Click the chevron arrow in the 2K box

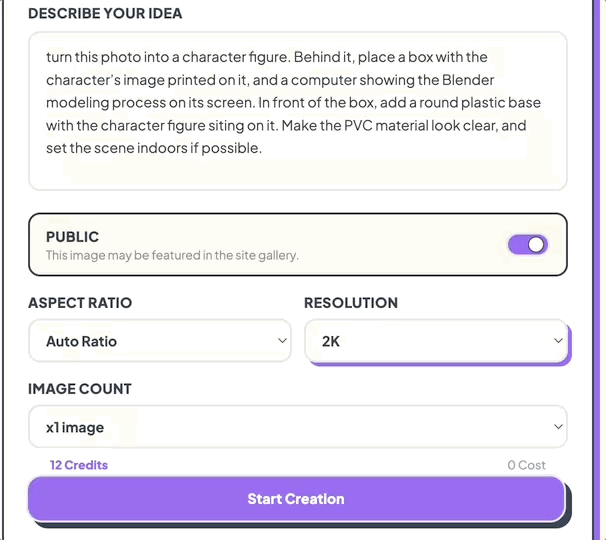click(558, 341)
